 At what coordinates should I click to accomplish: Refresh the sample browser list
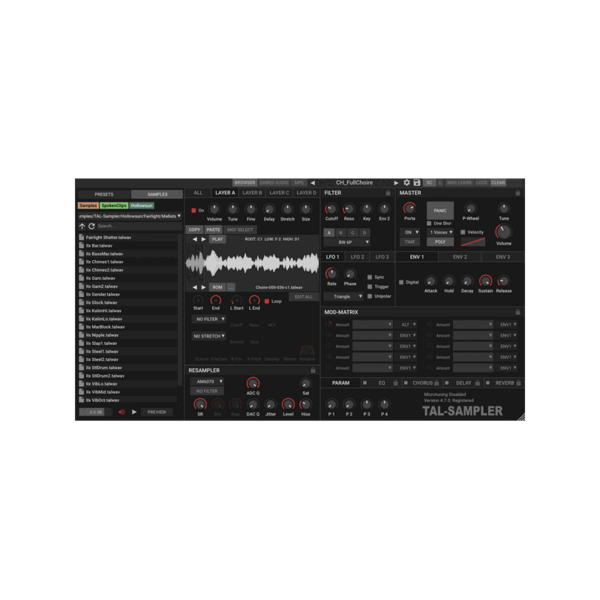click(91, 226)
